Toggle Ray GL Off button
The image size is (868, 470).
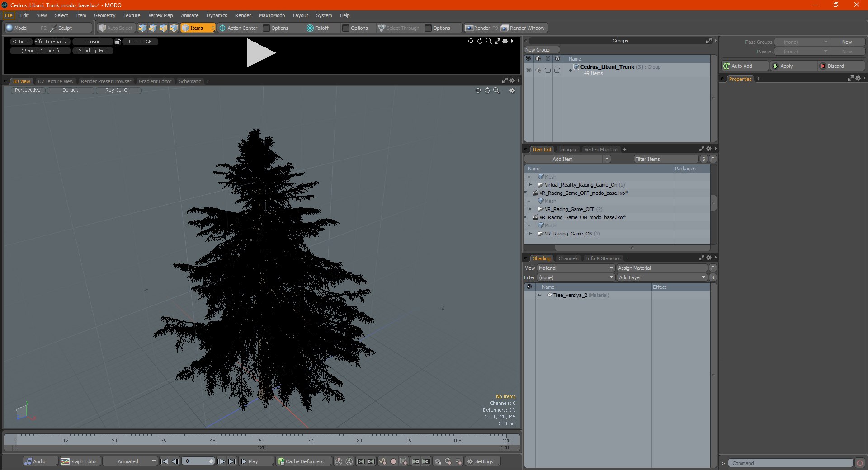click(118, 90)
